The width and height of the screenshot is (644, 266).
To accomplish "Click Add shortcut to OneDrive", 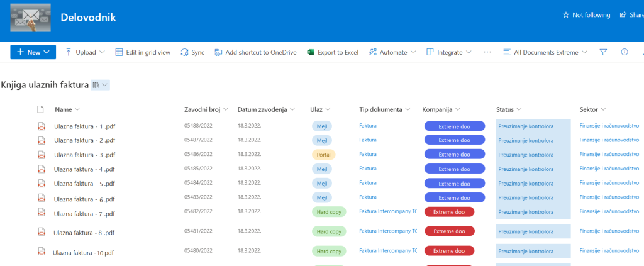I will (255, 52).
